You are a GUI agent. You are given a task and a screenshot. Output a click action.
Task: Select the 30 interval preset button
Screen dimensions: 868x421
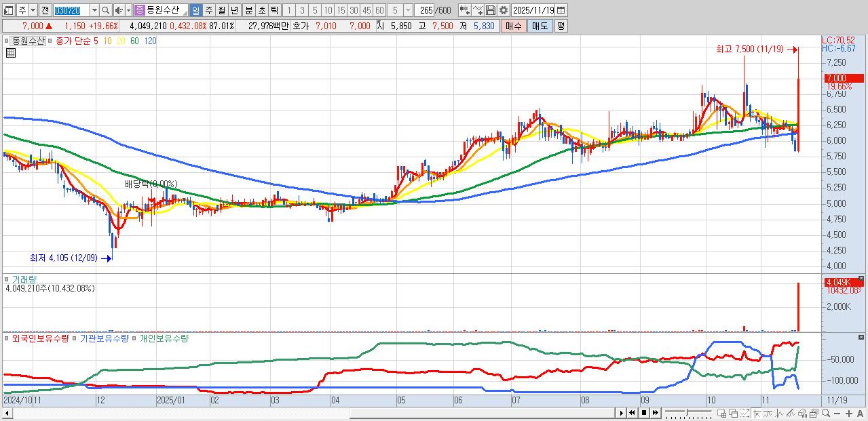[354, 10]
